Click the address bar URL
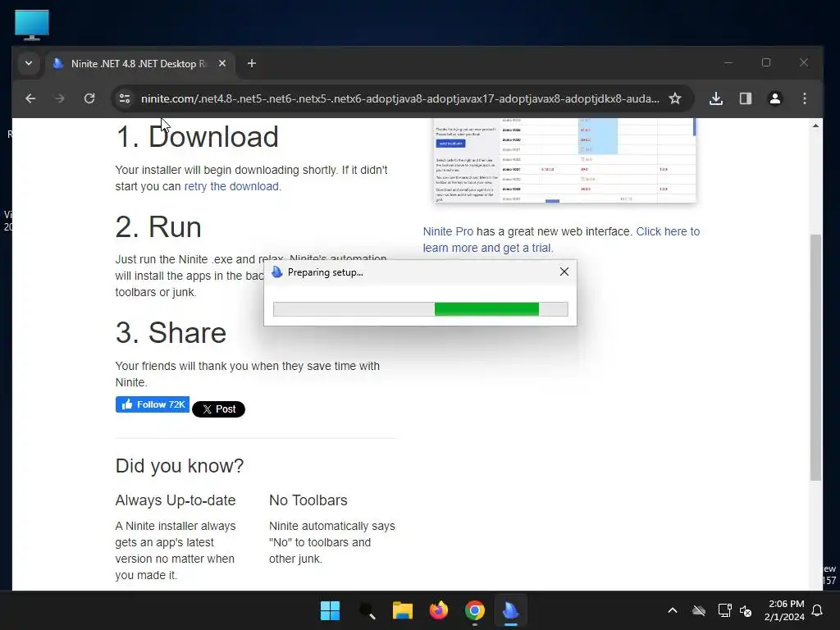 [x=399, y=98]
